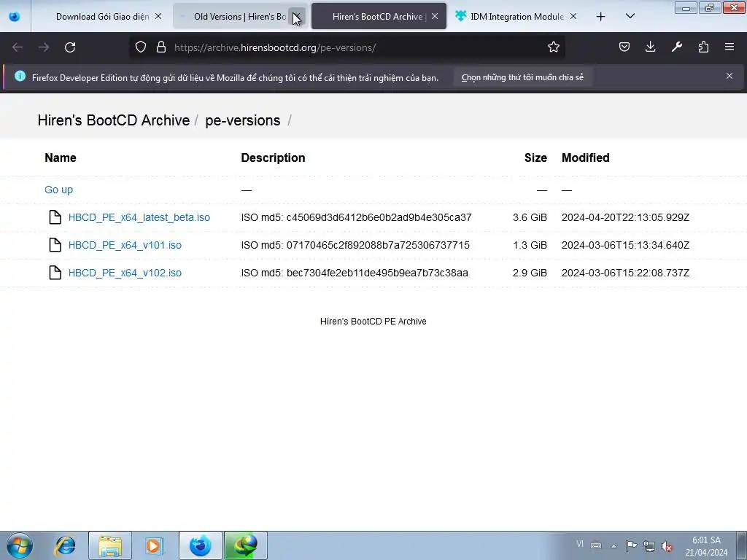
Task: Open Windows Explorer from taskbar
Action: tap(110, 545)
